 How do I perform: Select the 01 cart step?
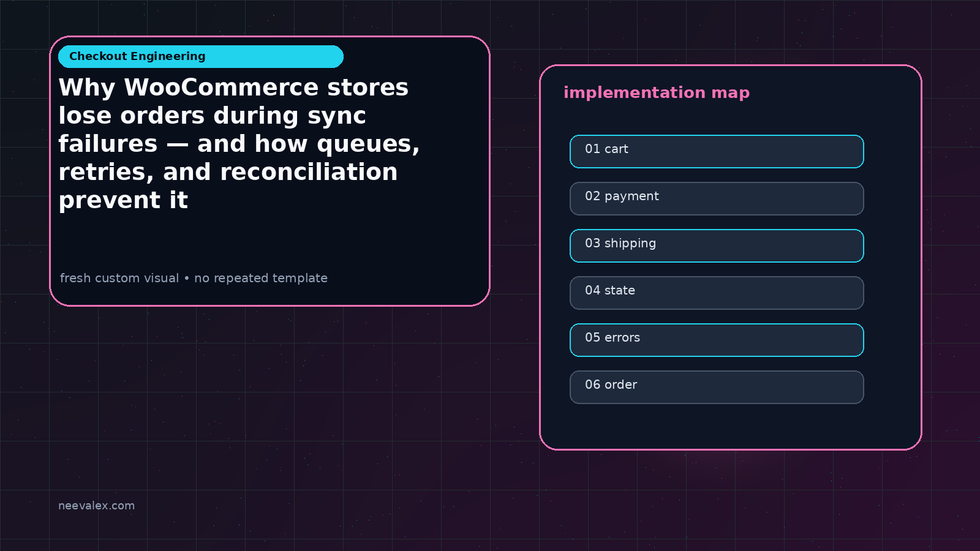coord(717,151)
